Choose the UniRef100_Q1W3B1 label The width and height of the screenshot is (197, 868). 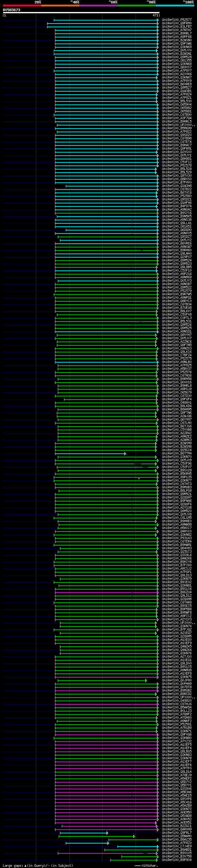(x=177, y=91)
